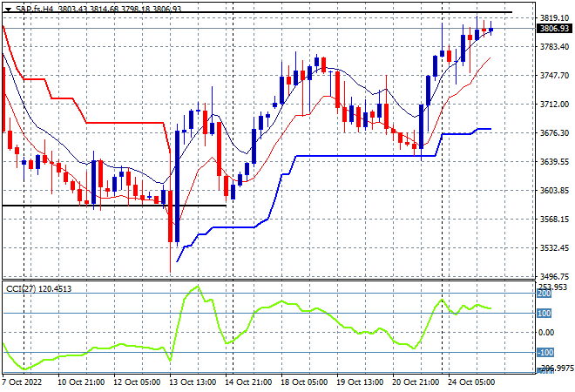Click the 3603.85 price axis label
The width and height of the screenshot is (575, 392).
[554, 191]
